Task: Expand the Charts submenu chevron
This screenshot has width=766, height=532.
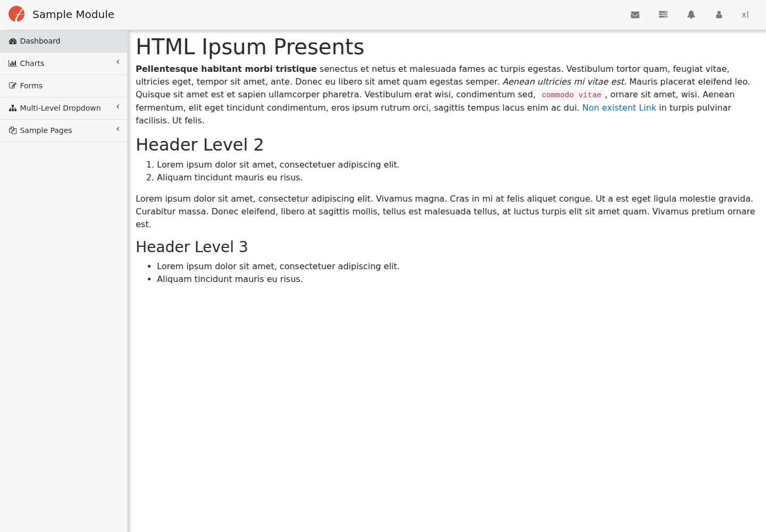Action: coord(118,62)
